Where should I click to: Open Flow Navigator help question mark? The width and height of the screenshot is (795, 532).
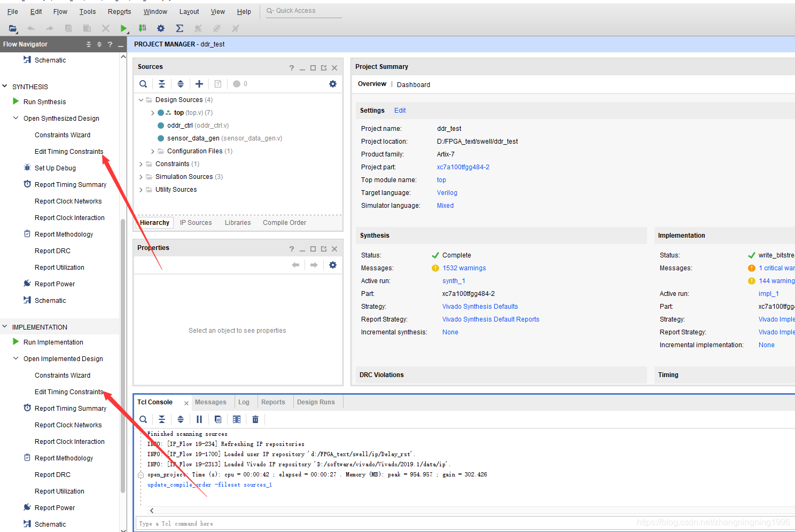pyautogui.click(x=110, y=44)
